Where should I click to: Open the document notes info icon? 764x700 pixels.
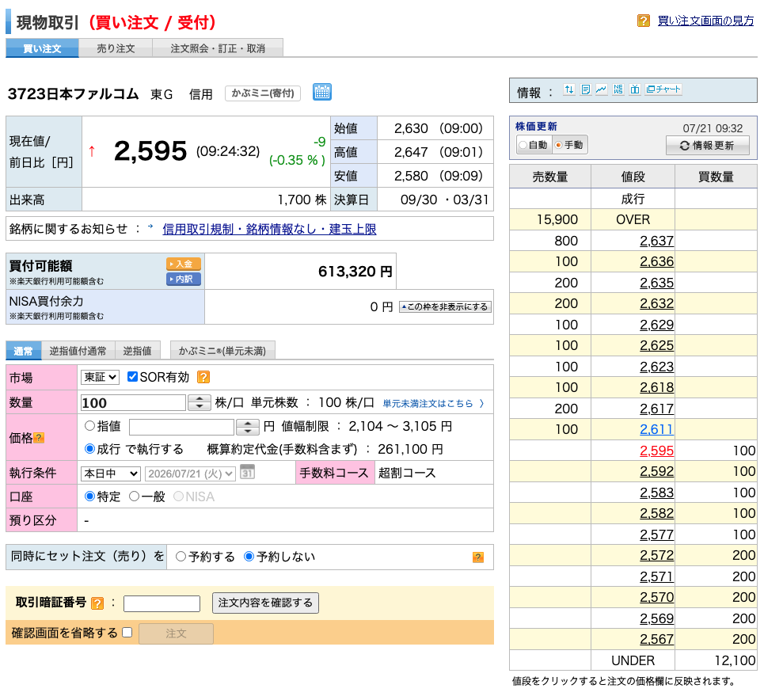(x=586, y=89)
